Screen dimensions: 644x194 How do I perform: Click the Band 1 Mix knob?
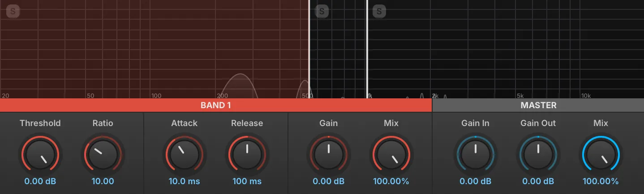pos(391,154)
